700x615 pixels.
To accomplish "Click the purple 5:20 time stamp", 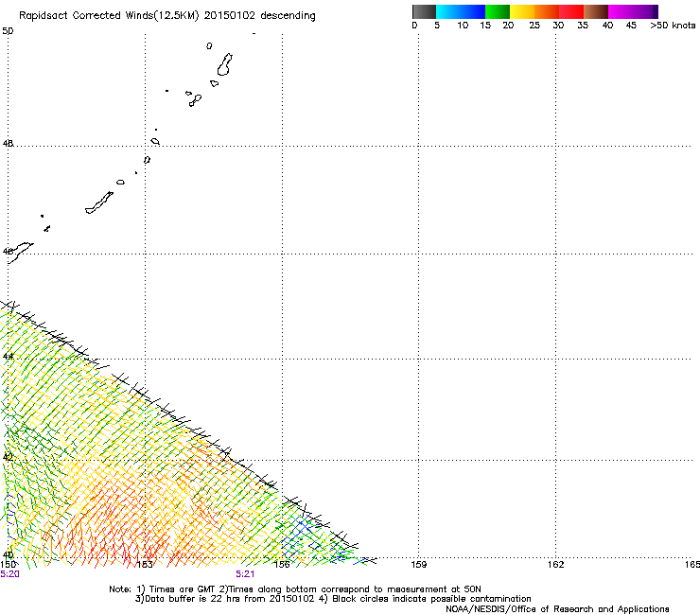I will pos(9,574).
